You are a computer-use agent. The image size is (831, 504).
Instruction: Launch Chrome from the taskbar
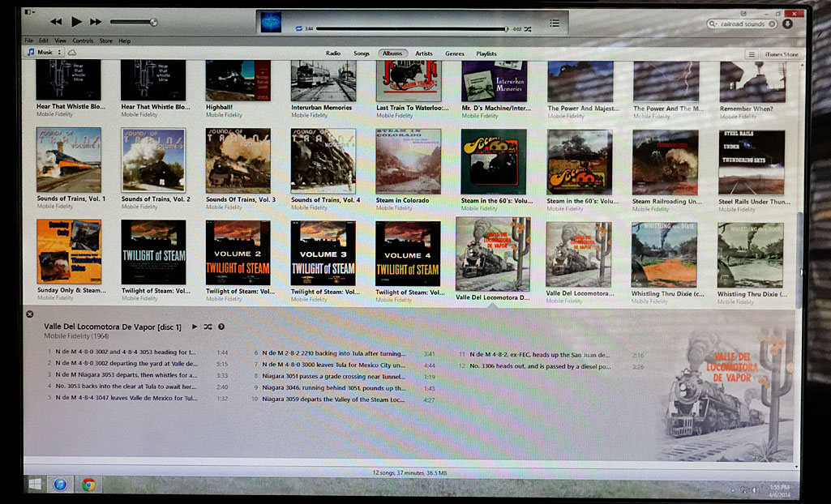[88, 484]
